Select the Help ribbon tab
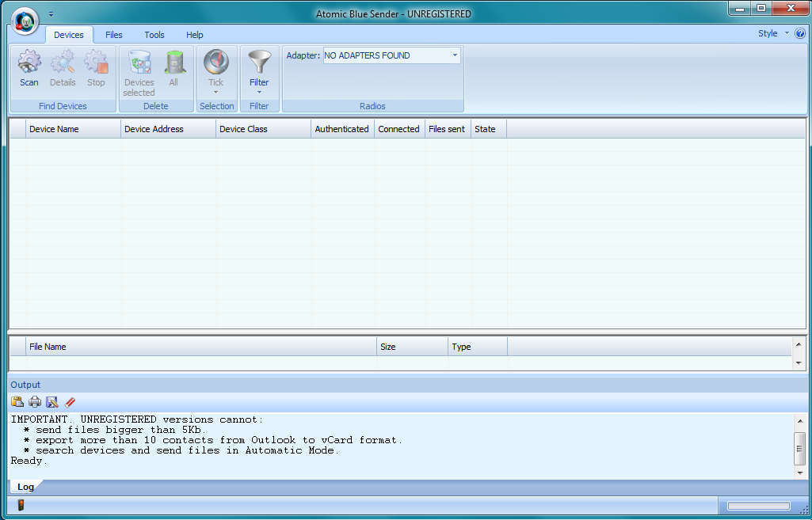This screenshot has width=812, height=520. pyautogui.click(x=195, y=35)
